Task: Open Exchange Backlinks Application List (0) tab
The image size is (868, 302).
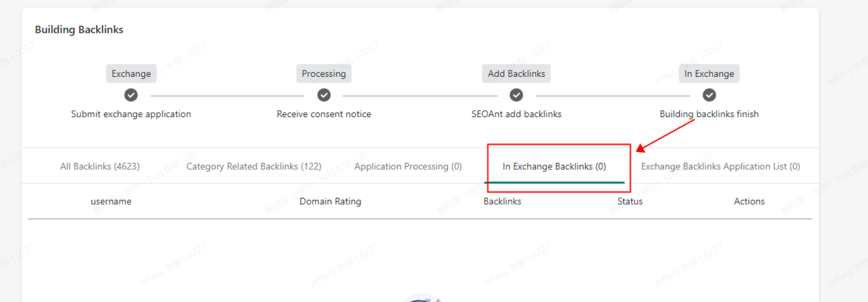Action: pyautogui.click(x=721, y=167)
